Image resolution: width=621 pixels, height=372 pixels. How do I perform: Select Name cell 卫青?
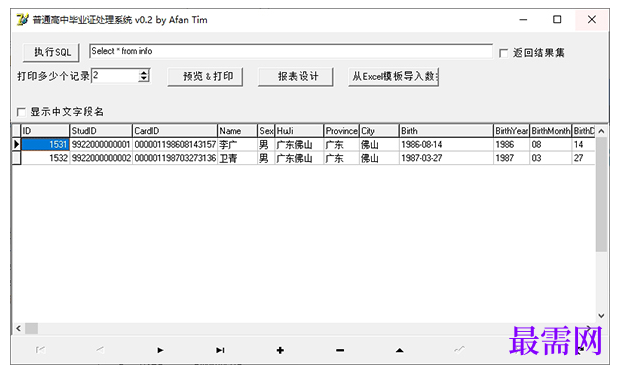tap(237, 158)
